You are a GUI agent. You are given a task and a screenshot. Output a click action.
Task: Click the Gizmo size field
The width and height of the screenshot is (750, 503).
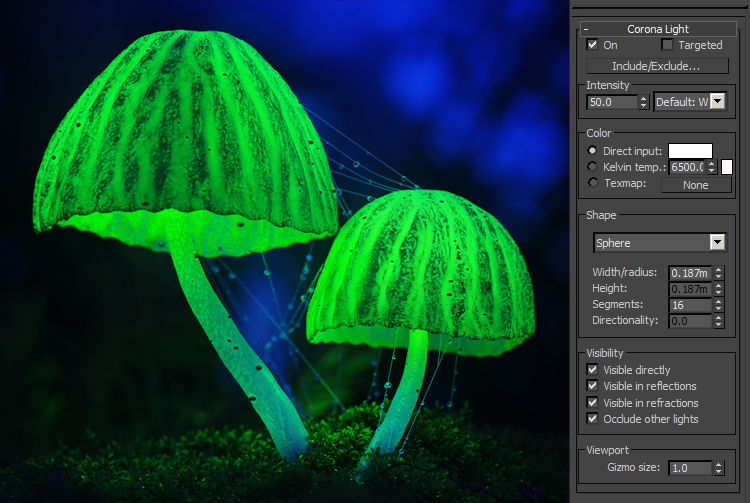pyautogui.click(x=690, y=468)
